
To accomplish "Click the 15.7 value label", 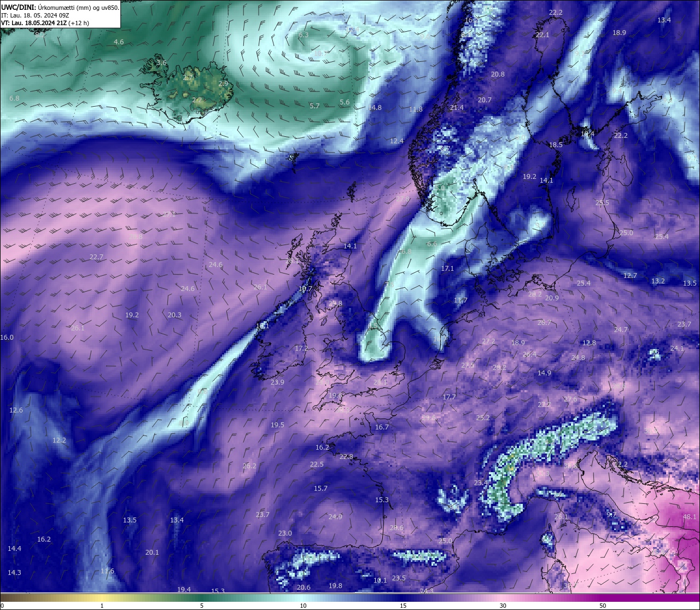I will click(x=320, y=489).
